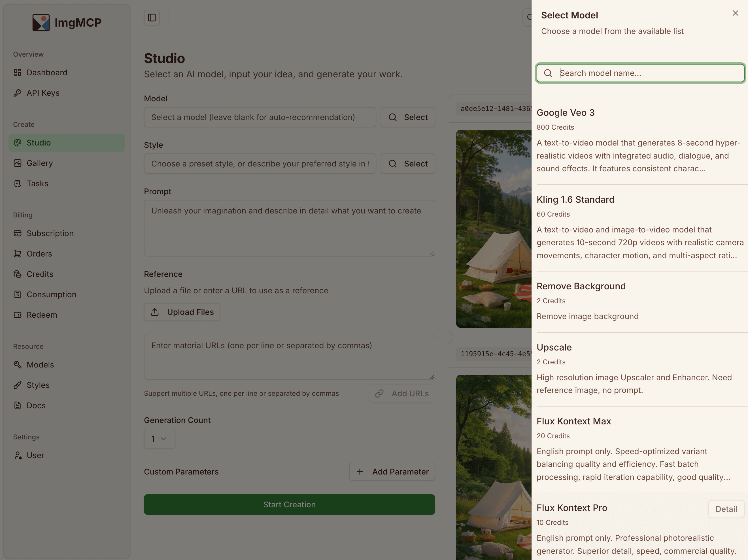Open User settings page
Viewport: 748px width, 560px height.
67,455
